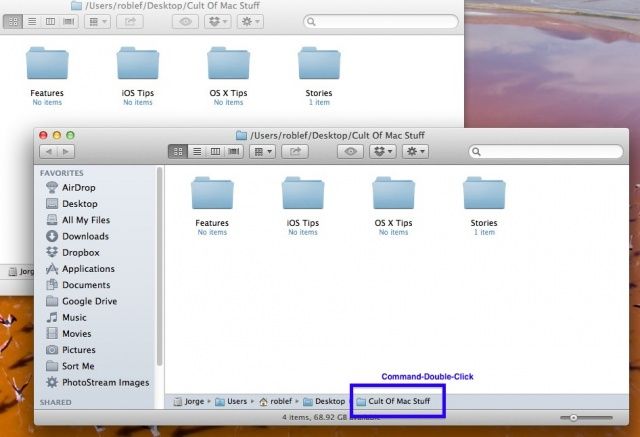Switch to column view in front window
The height and width of the screenshot is (437, 640).
(x=215, y=151)
